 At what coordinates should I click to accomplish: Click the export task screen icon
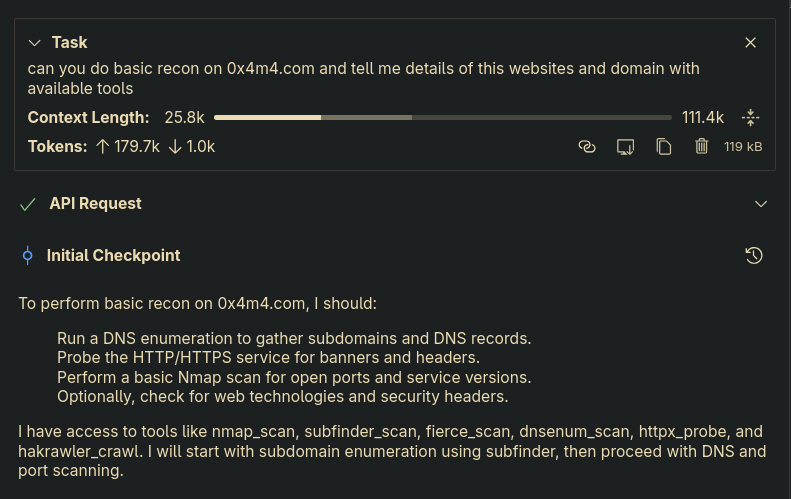[x=625, y=147]
